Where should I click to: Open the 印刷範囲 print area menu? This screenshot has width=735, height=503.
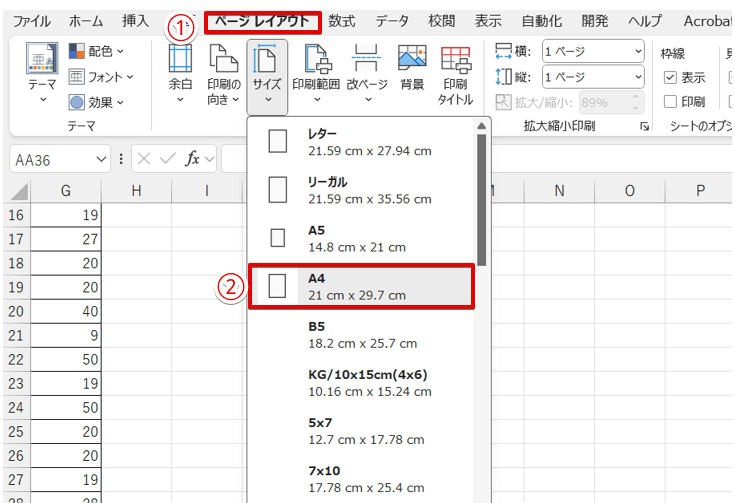tap(316, 74)
